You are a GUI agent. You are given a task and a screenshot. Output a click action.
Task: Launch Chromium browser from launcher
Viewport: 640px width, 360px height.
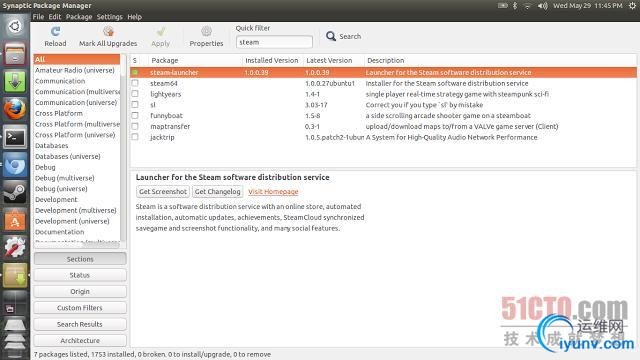point(15,164)
